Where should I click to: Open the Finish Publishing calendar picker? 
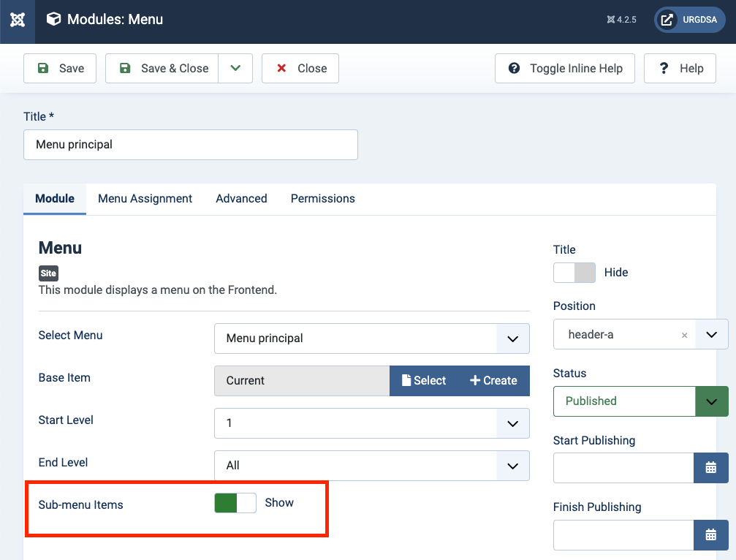tap(710, 535)
